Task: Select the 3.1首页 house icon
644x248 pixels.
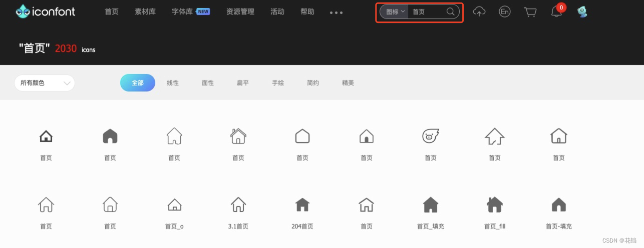Action: pyautogui.click(x=238, y=204)
